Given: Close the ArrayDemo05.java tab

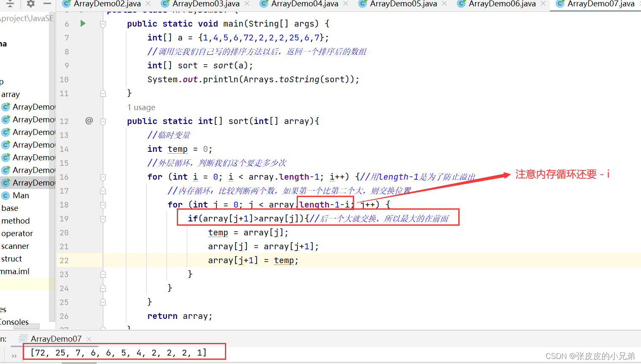Looking at the screenshot, I should [x=444, y=4].
